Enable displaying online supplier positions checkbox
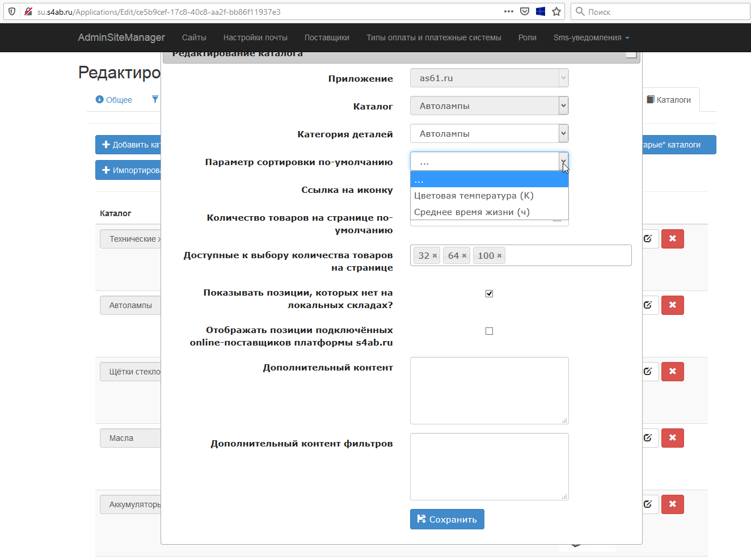The height and width of the screenshot is (560, 751). [489, 331]
